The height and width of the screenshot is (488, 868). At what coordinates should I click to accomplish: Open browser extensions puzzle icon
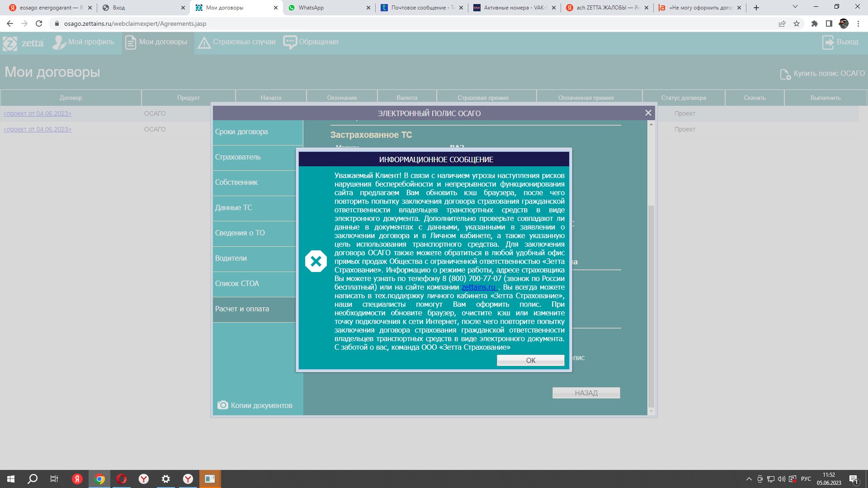[815, 23]
